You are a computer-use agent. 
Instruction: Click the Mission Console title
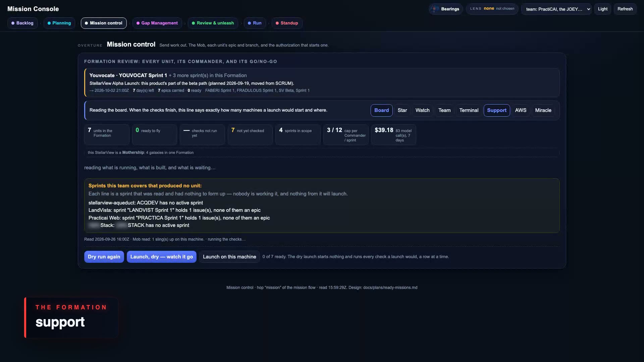(x=33, y=9)
